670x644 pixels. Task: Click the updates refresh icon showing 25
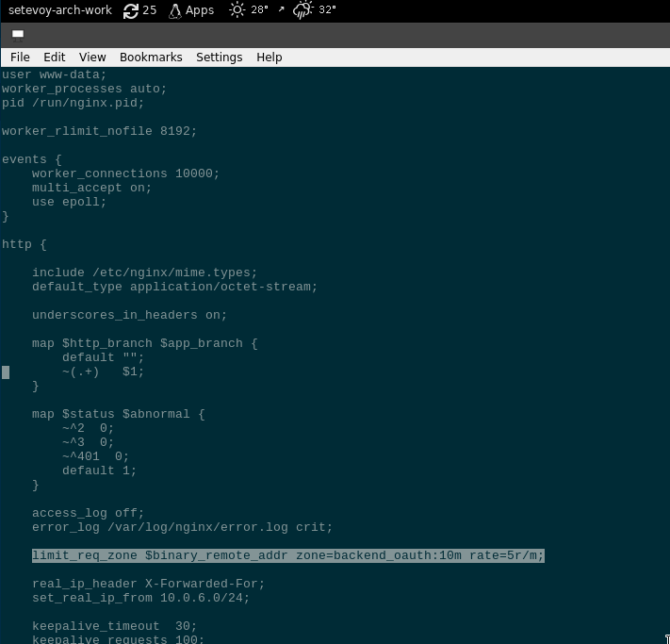click(x=131, y=10)
